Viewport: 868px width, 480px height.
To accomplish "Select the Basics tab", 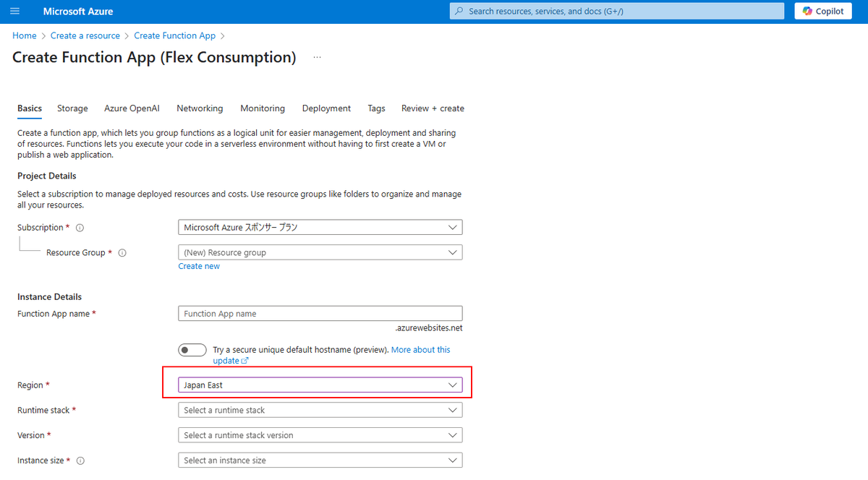I will click(x=30, y=108).
